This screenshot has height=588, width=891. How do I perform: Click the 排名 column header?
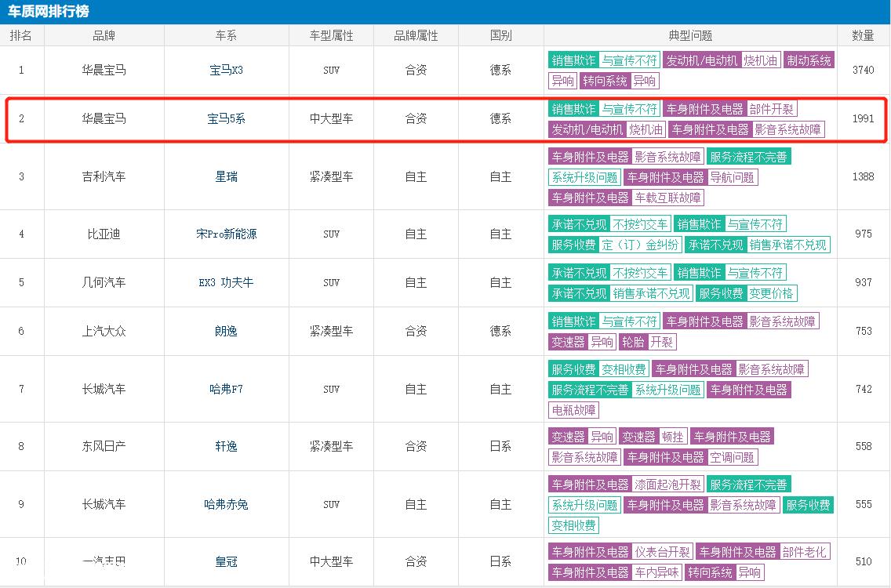tap(21, 35)
